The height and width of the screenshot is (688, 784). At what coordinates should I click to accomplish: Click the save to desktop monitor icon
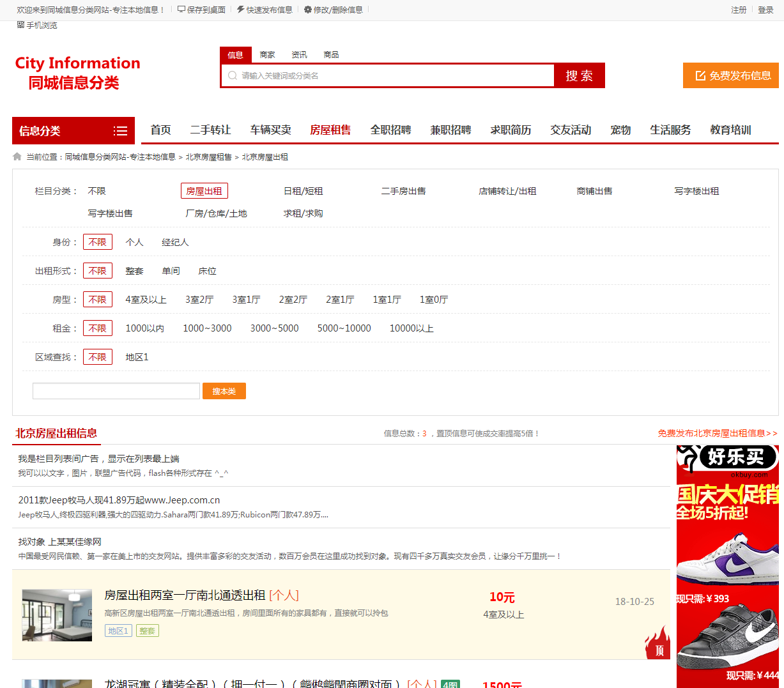(x=181, y=10)
